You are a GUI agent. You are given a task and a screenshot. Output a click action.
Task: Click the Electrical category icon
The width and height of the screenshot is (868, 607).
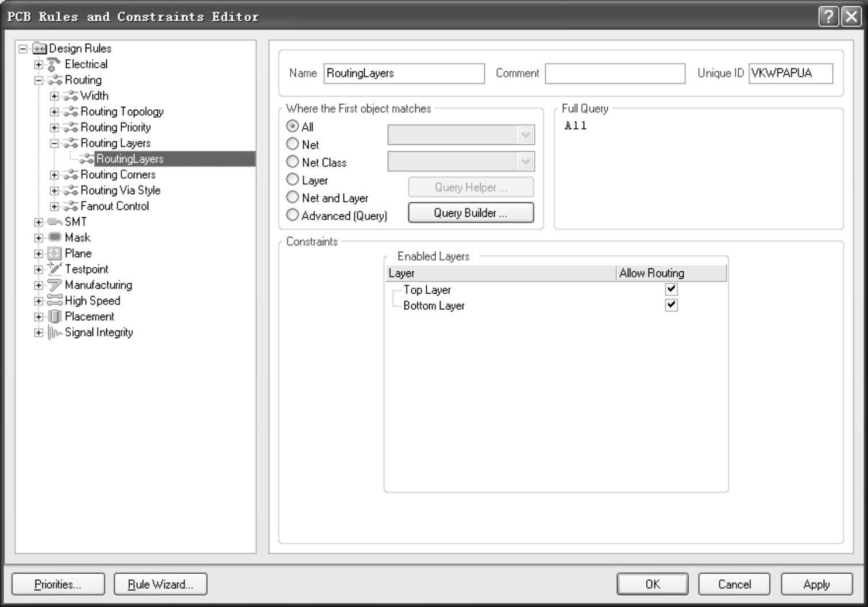[54, 64]
